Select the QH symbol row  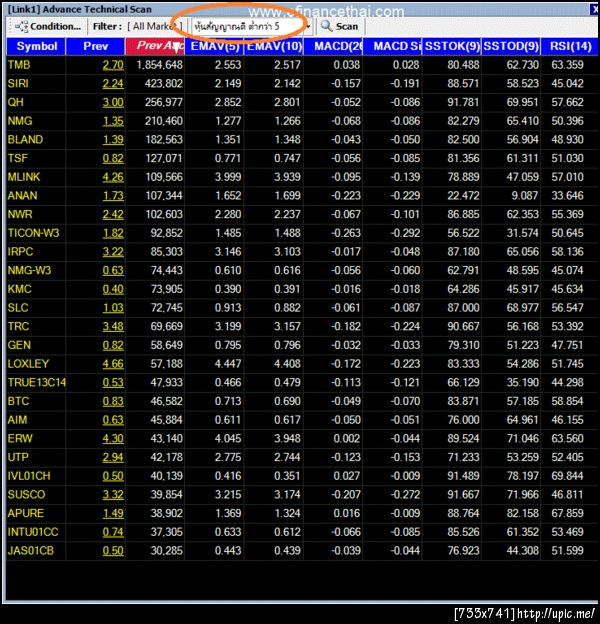pos(302,102)
